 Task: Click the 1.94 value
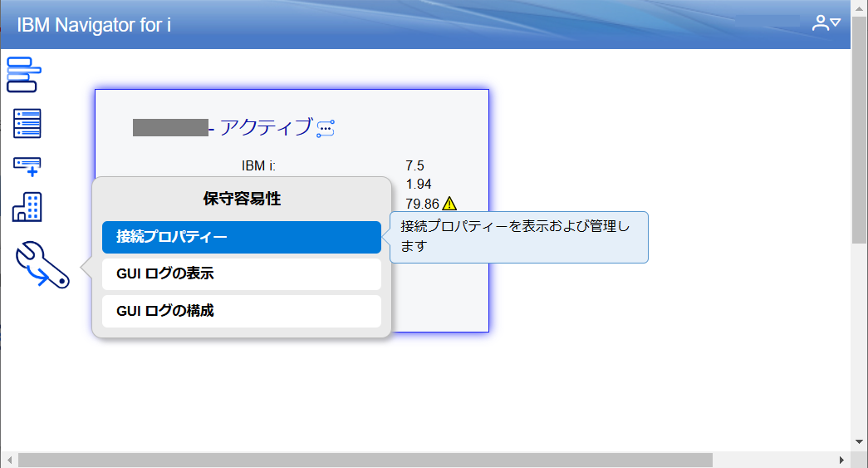(x=419, y=184)
